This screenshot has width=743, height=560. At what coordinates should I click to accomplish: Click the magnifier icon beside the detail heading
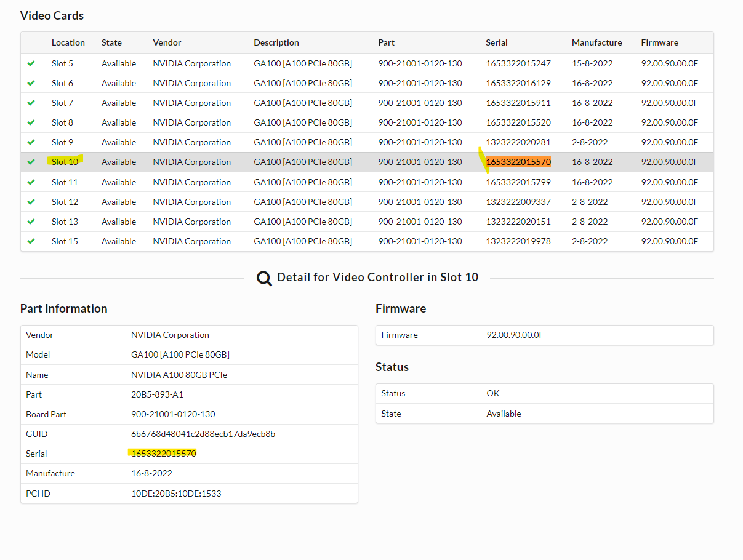[264, 278]
